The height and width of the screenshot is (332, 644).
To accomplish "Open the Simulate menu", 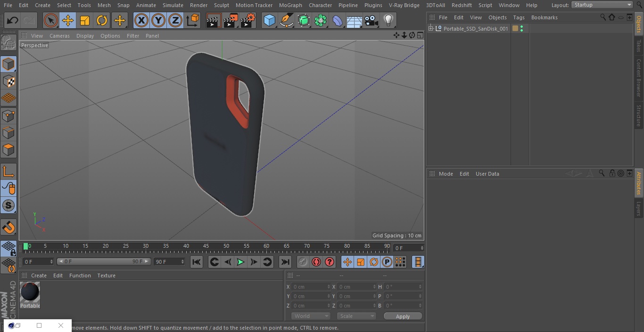I will [173, 5].
